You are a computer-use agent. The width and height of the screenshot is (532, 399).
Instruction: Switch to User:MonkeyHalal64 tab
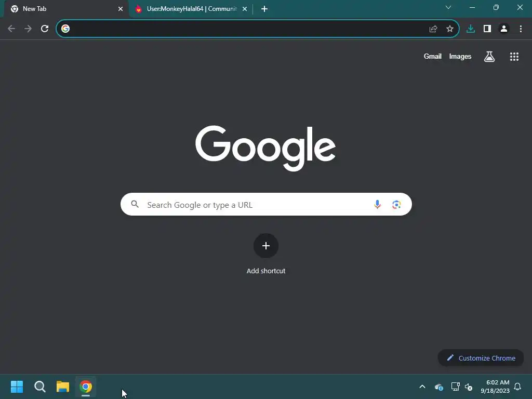click(192, 9)
